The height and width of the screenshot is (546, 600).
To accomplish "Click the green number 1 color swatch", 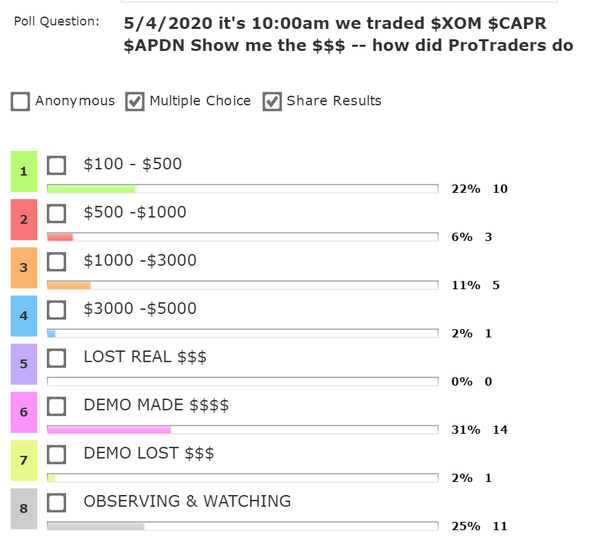I will pyautogui.click(x=23, y=171).
